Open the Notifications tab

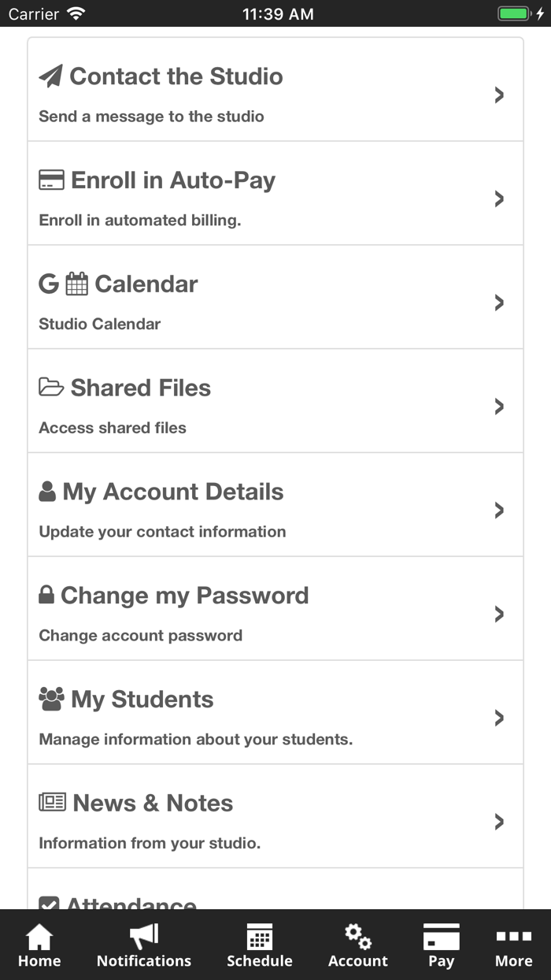(x=144, y=946)
